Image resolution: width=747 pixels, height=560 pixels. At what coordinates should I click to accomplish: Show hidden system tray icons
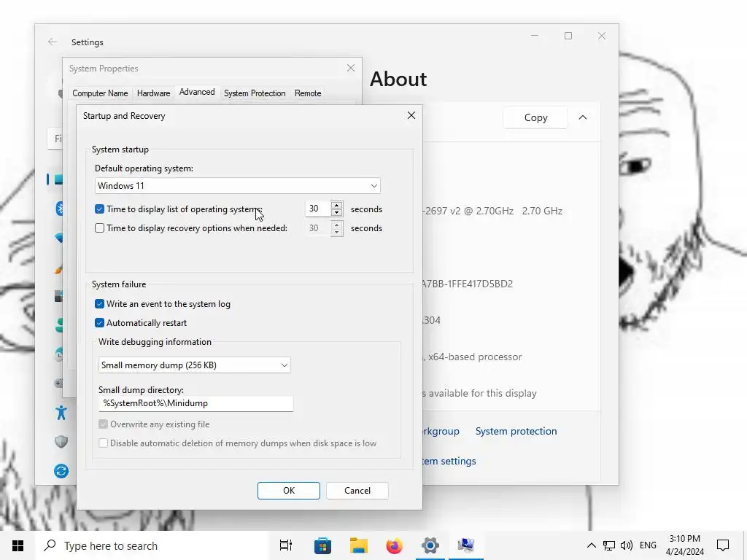pos(591,545)
